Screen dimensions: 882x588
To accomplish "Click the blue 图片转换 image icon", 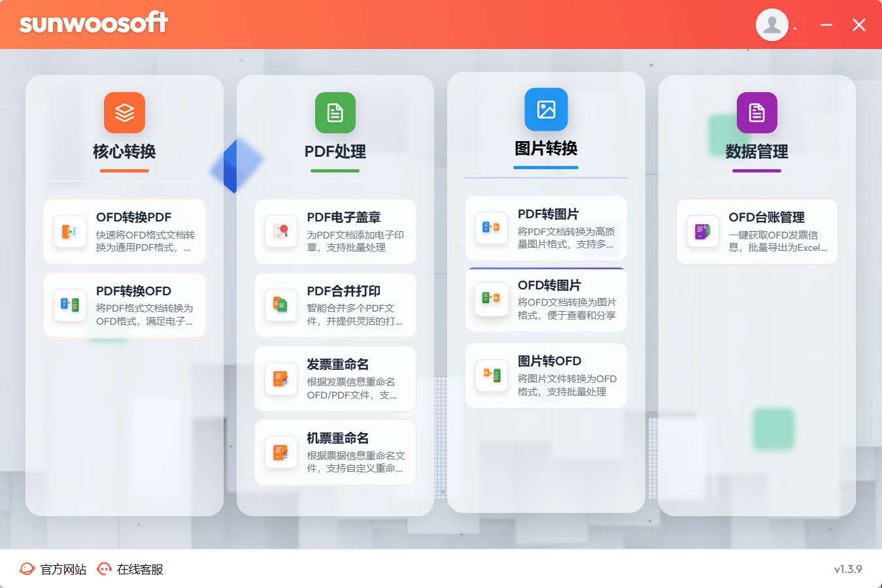I will coord(546,109).
